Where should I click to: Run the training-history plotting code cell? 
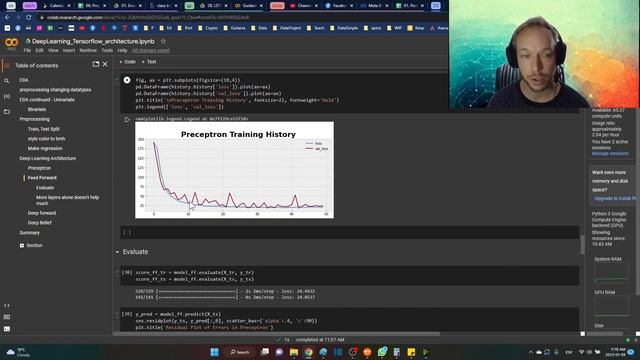tap(127, 80)
